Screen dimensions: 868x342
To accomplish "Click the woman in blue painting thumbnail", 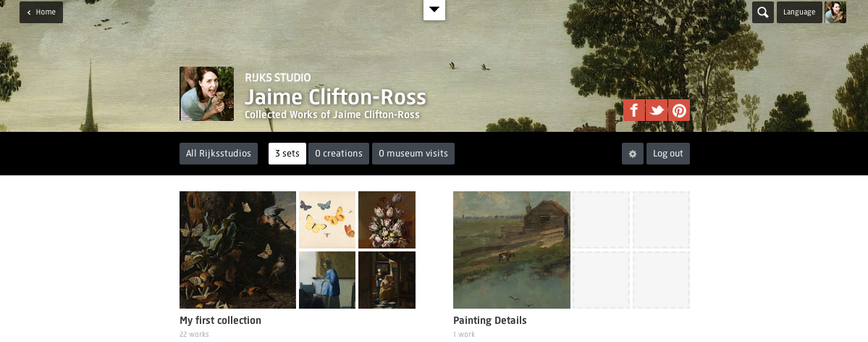I will click(327, 280).
